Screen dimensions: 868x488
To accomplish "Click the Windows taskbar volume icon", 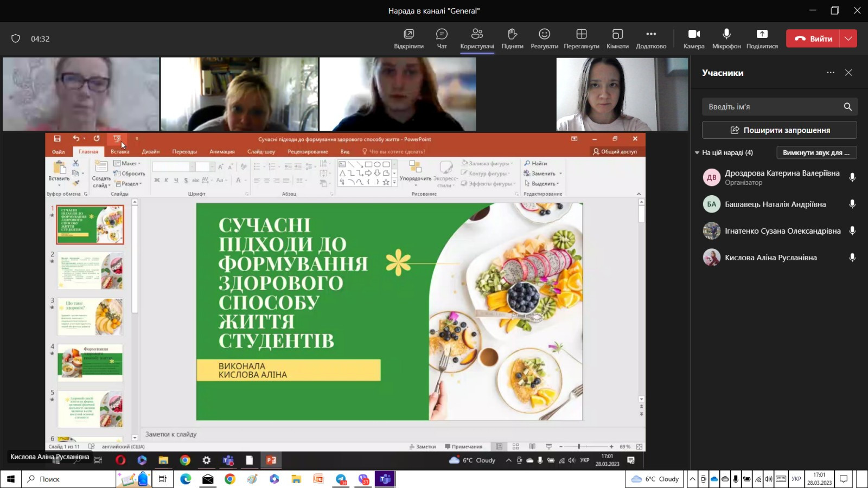I will click(x=768, y=479).
